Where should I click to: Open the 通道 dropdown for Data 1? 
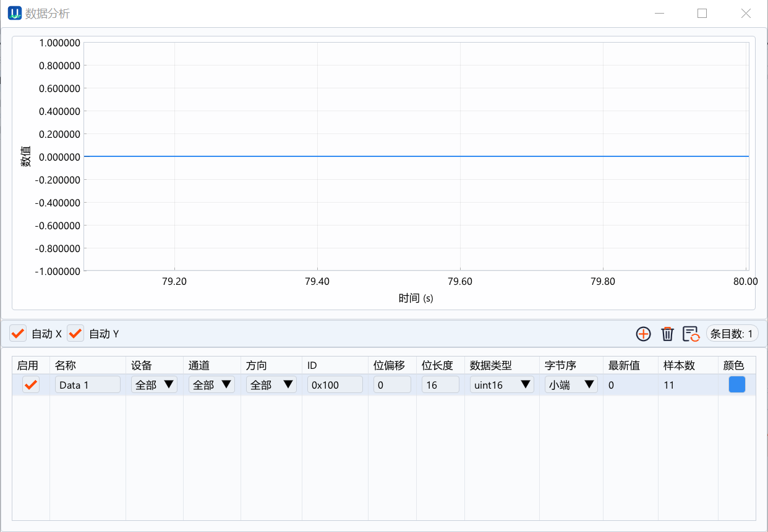tap(211, 385)
